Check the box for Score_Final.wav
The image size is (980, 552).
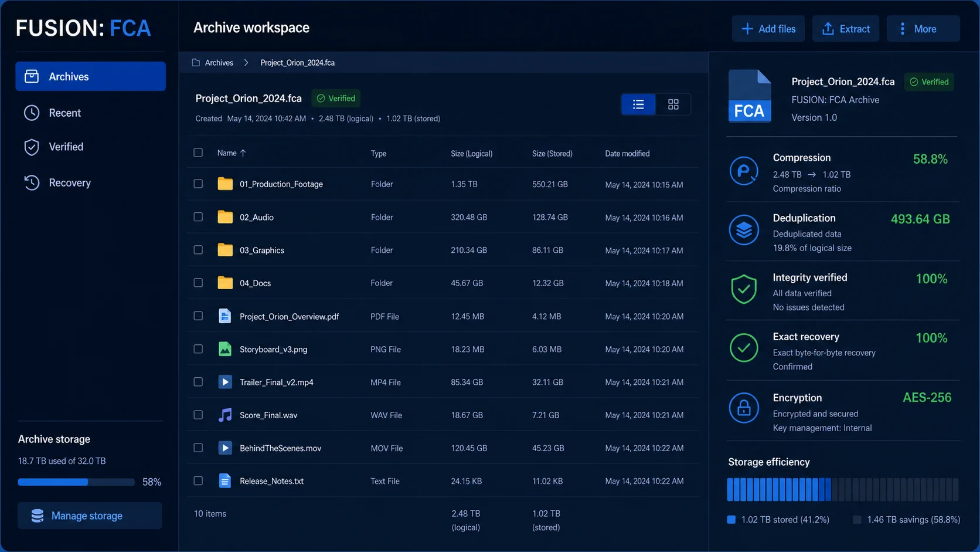point(198,415)
